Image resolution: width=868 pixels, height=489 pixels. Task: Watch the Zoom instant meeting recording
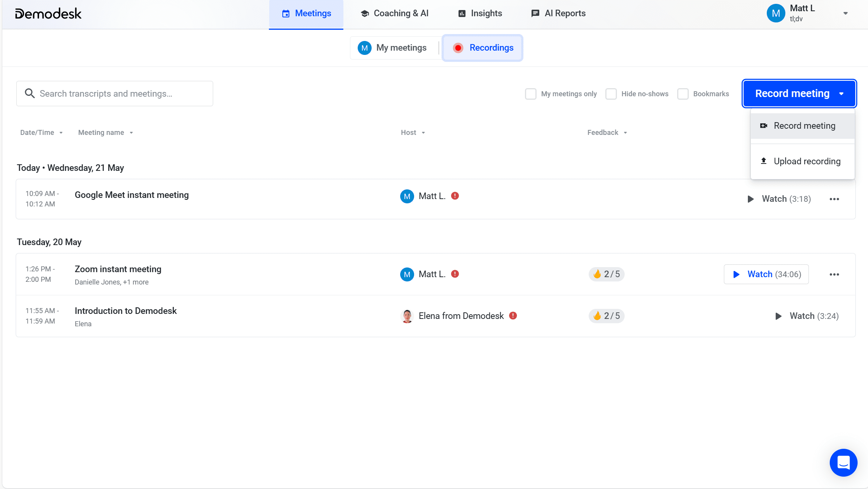(x=766, y=274)
